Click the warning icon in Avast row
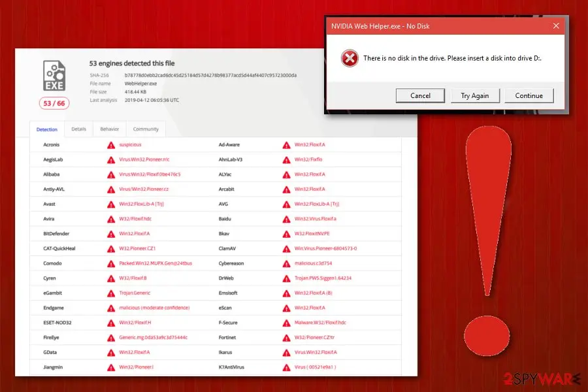Image resolution: width=588 pixels, height=392 pixels. click(111, 204)
